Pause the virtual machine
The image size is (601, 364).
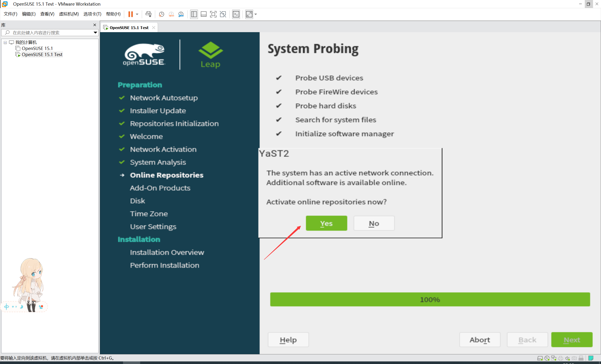[x=131, y=14]
